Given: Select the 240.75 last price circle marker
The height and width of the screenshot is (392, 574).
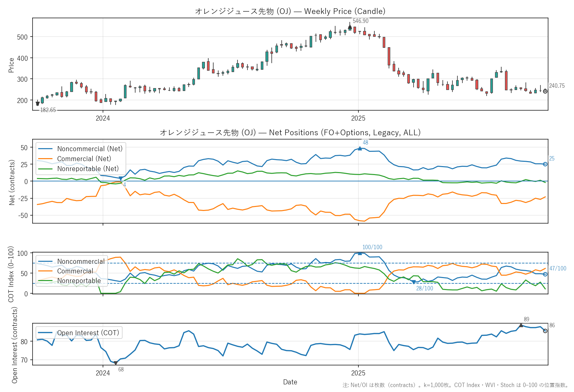Looking at the screenshot, I should pos(545,91).
